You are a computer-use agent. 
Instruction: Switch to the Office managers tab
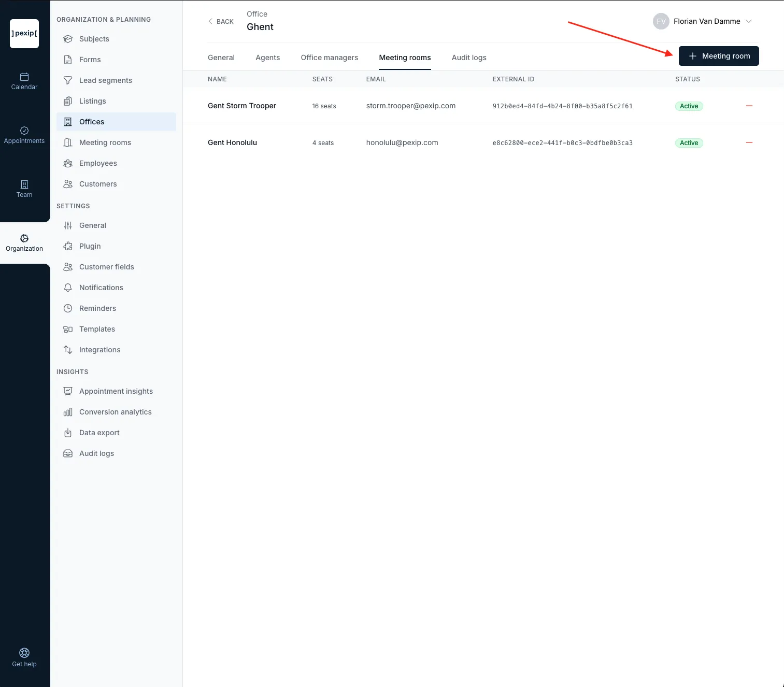[x=330, y=58]
